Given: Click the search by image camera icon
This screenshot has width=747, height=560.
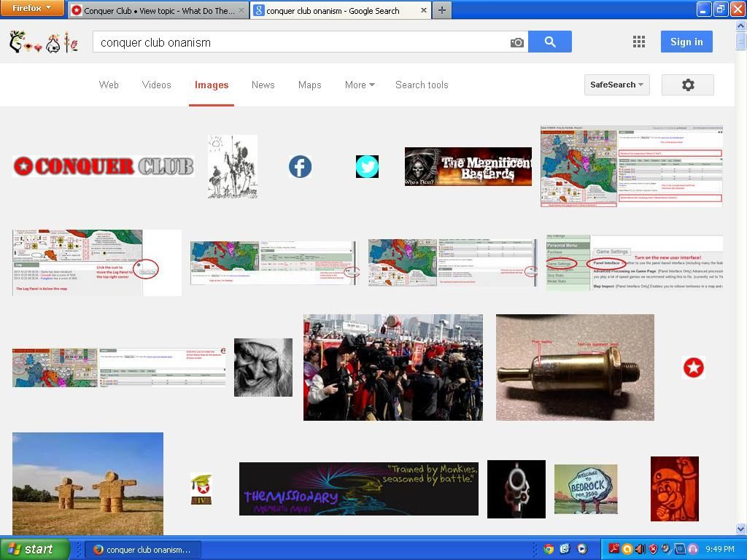Looking at the screenshot, I should (516, 42).
